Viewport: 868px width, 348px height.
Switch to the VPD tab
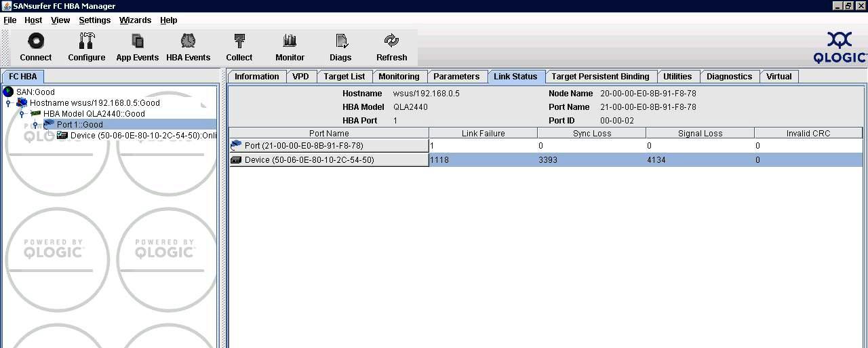(300, 77)
